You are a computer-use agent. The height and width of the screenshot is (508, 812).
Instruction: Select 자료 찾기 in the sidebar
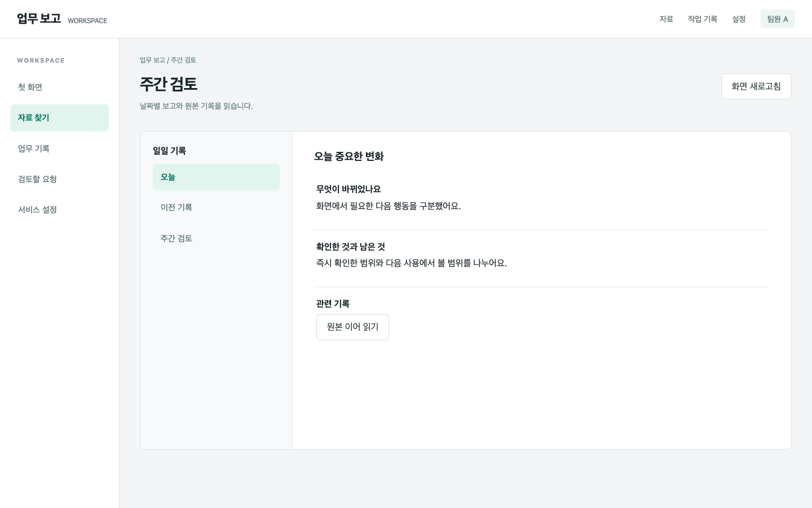[x=59, y=118]
